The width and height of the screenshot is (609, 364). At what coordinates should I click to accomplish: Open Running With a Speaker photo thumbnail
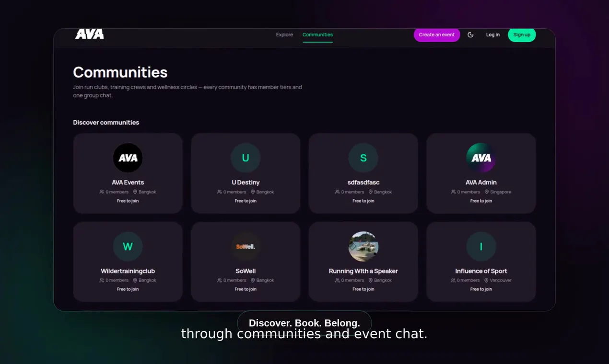click(x=363, y=246)
